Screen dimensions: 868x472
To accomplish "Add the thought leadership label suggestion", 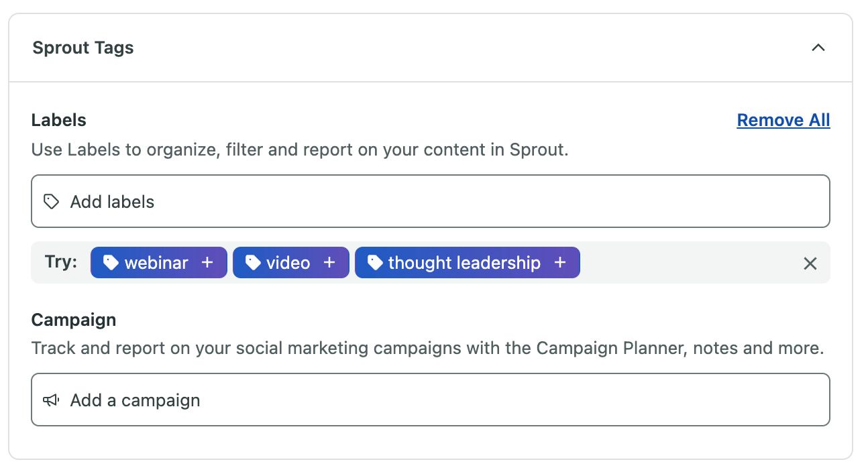I will [x=467, y=263].
